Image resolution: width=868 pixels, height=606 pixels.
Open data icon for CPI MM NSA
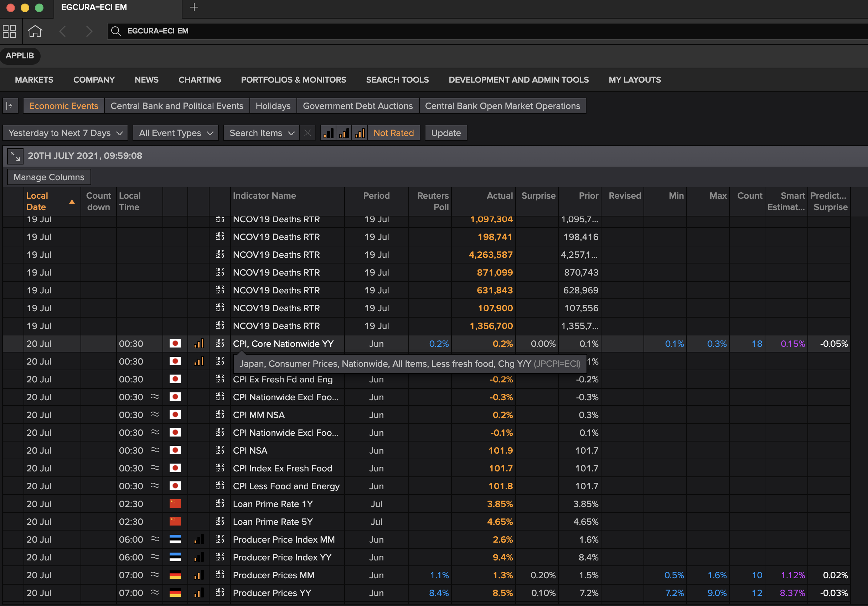click(219, 415)
